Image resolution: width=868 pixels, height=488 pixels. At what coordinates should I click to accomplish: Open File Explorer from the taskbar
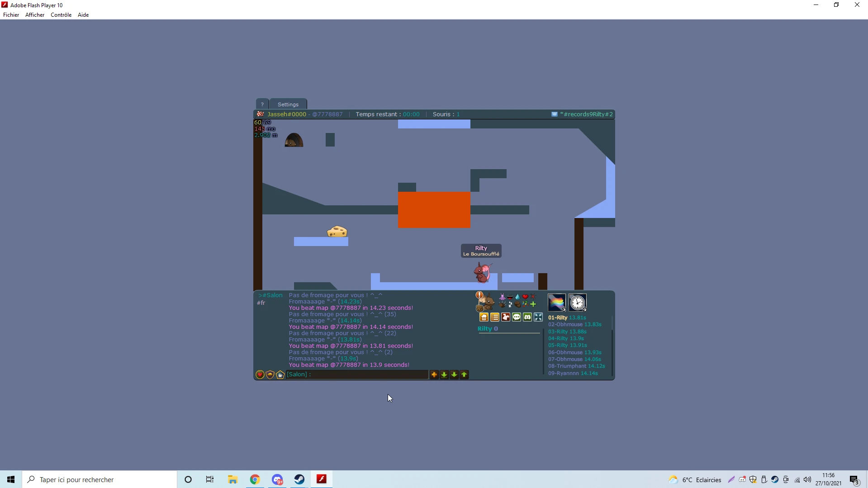point(232,479)
